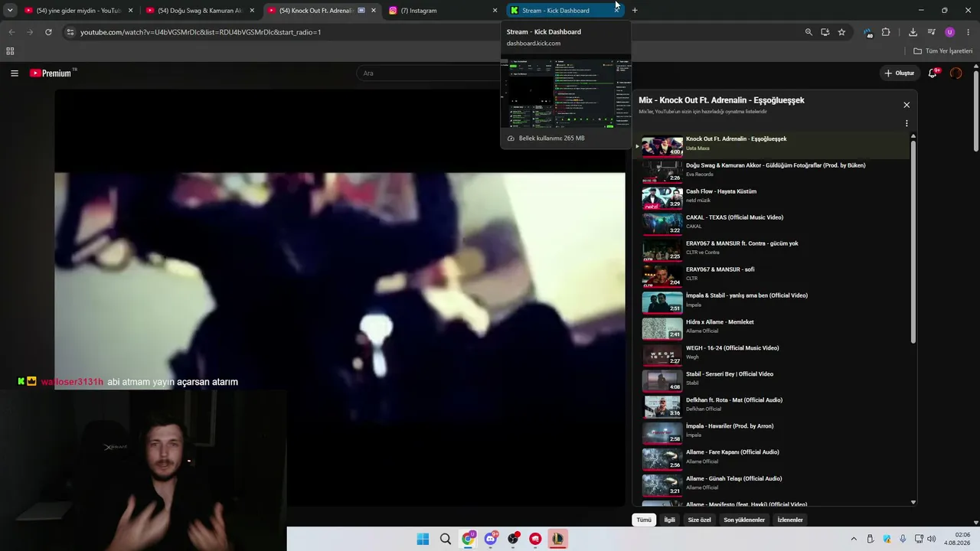The height and width of the screenshot is (551, 980).
Task: Open the OBS Studio taskbar icon
Action: [513, 539]
